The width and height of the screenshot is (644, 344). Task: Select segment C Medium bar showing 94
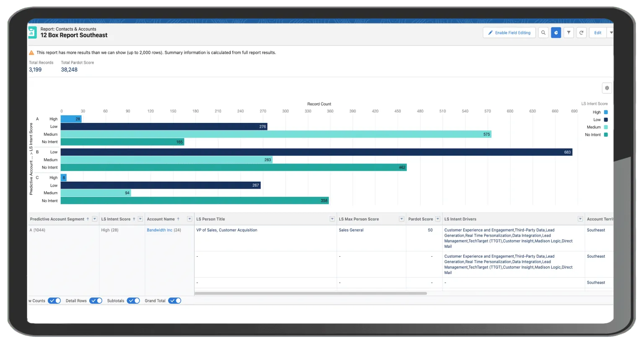tap(96, 193)
